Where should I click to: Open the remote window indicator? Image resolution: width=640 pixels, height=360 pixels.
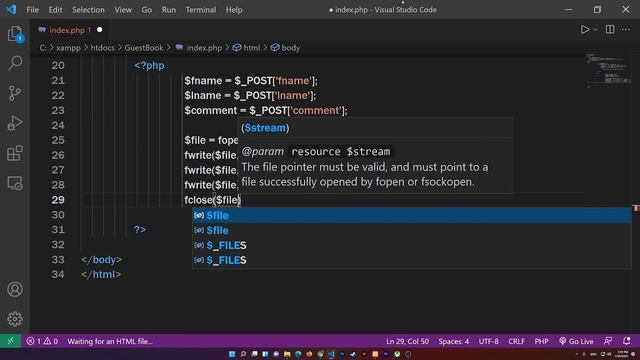click(x=11, y=341)
